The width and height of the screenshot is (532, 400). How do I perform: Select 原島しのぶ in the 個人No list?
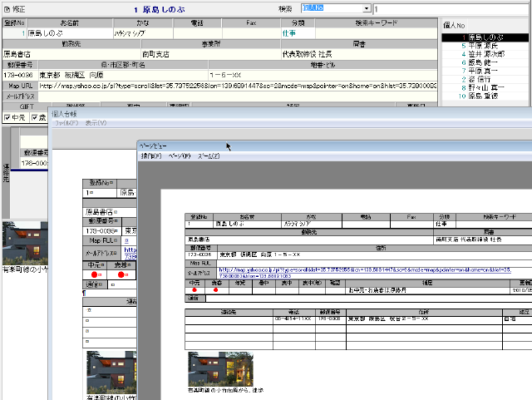point(485,37)
